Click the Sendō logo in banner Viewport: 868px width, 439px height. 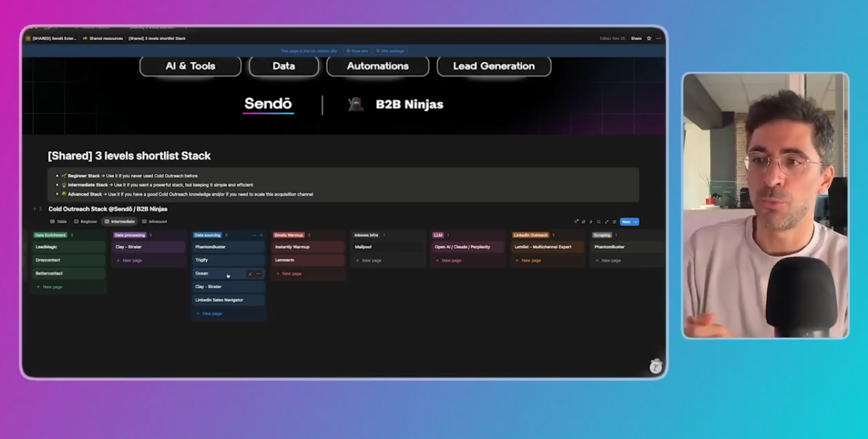click(x=268, y=104)
